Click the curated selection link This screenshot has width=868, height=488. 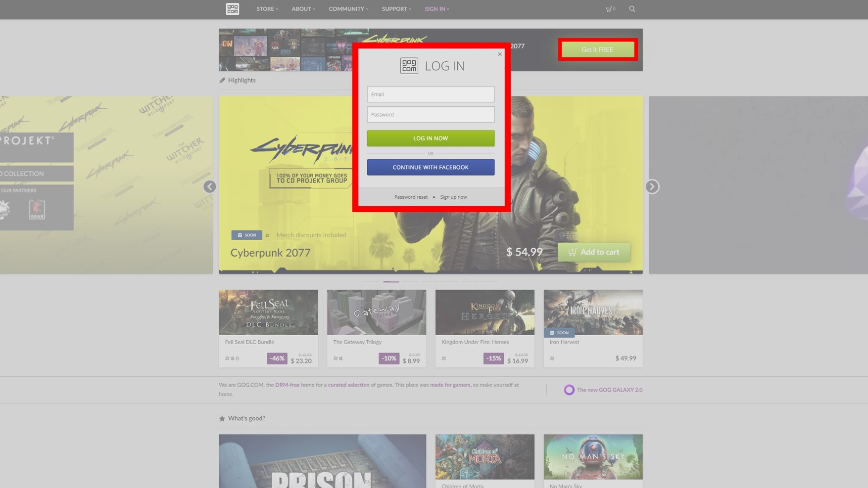(x=348, y=385)
